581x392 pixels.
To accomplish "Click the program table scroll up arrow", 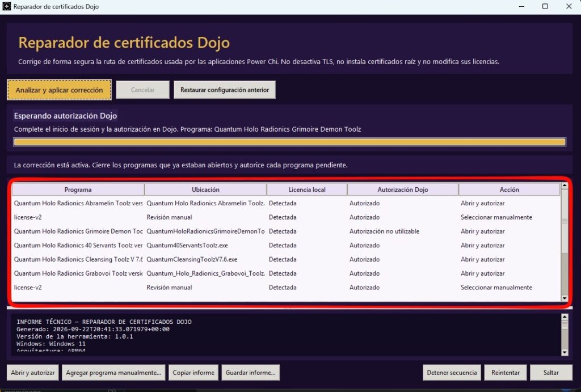I will coord(565,186).
